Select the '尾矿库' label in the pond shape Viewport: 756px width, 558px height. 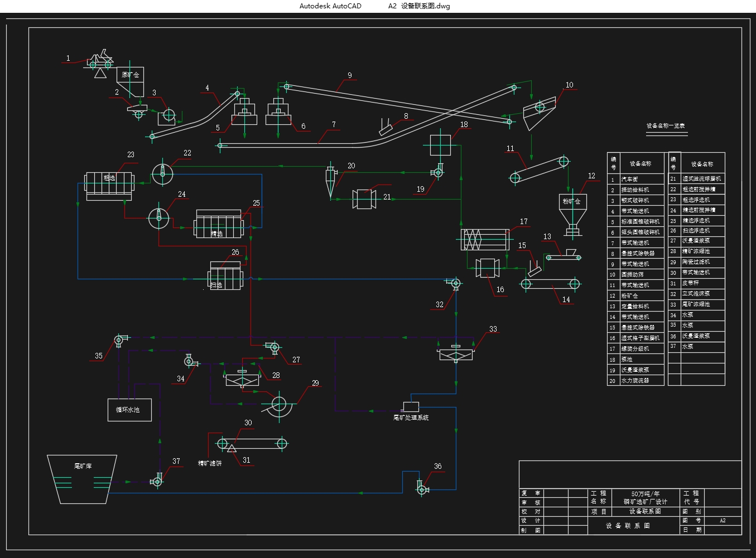pyautogui.click(x=83, y=466)
